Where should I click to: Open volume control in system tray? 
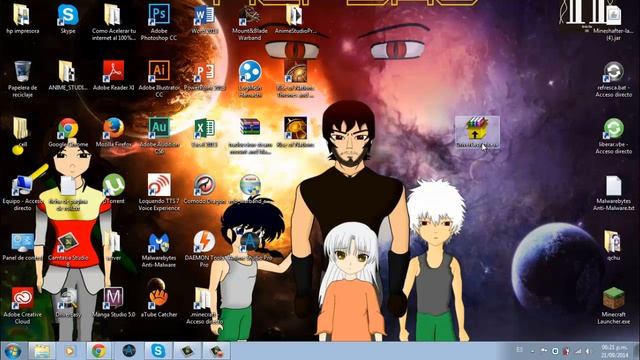click(588, 351)
